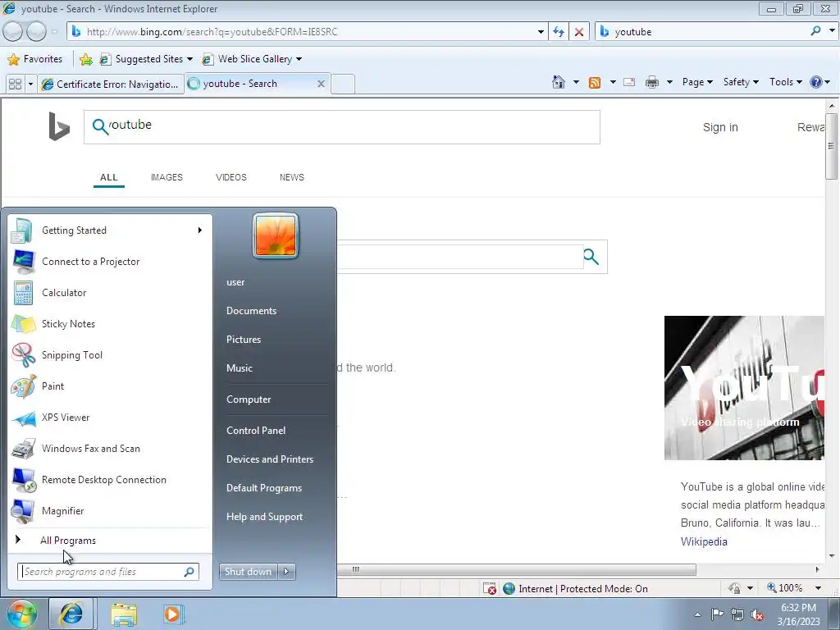
Task: Expand All Programs
Action: (68, 541)
